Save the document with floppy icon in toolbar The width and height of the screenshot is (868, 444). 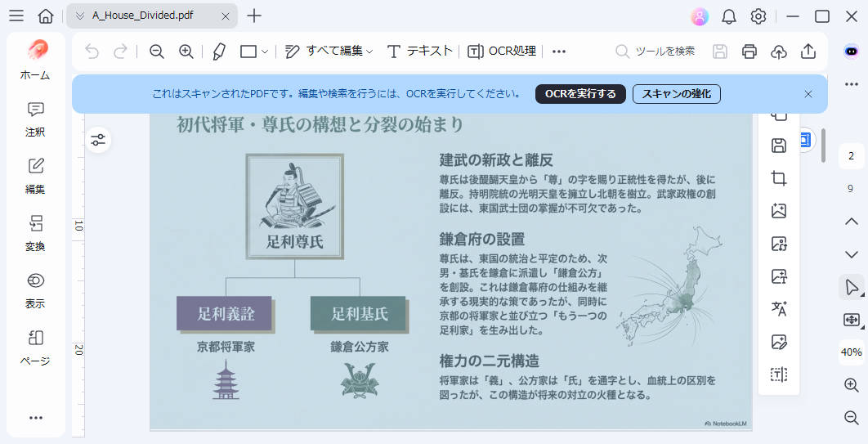pyautogui.click(x=719, y=52)
